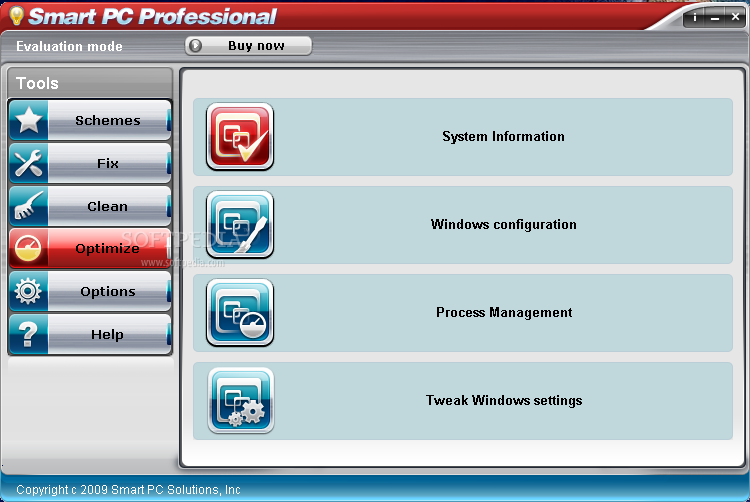The height and width of the screenshot is (502, 750).
Task: Click the info 'i' button in title bar
Action: [x=695, y=18]
